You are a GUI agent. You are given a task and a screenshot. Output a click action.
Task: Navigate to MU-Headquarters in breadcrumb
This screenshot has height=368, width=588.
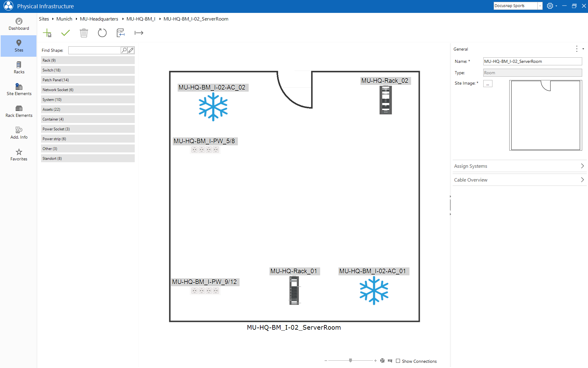click(x=99, y=19)
